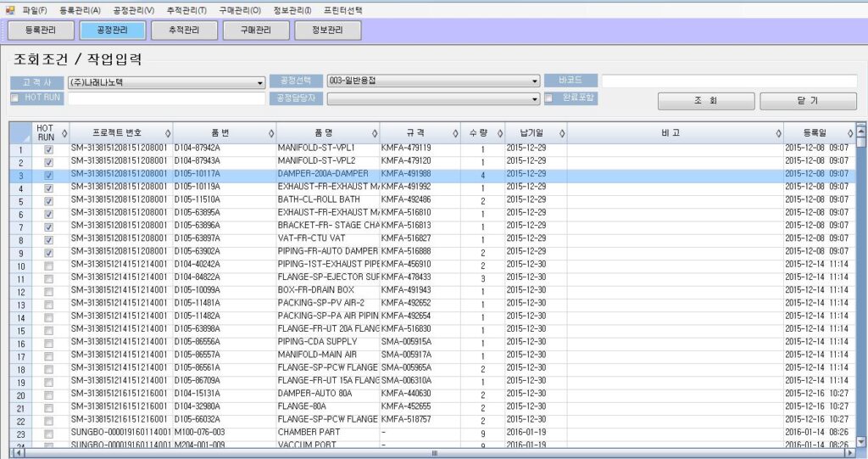Click the sort icon on 프로젝트 번호 column
The height and width of the screenshot is (459, 868).
point(168,133)
